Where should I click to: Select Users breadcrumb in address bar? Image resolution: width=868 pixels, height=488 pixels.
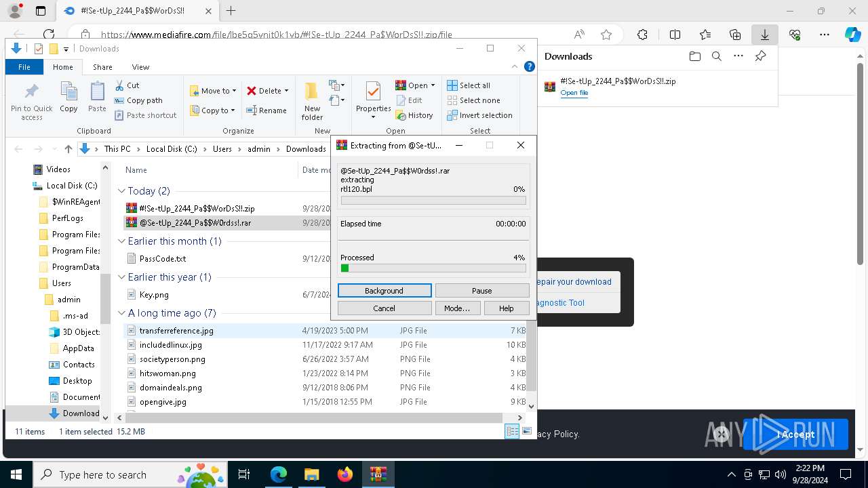coord(222,149)
